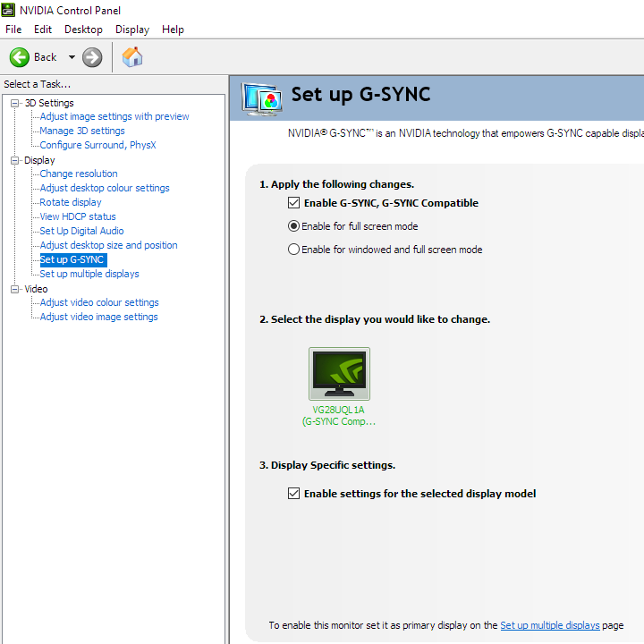644x644 pixels.
Task: Open Adjust image settings with preview
Action: click(x=114, y=116)
